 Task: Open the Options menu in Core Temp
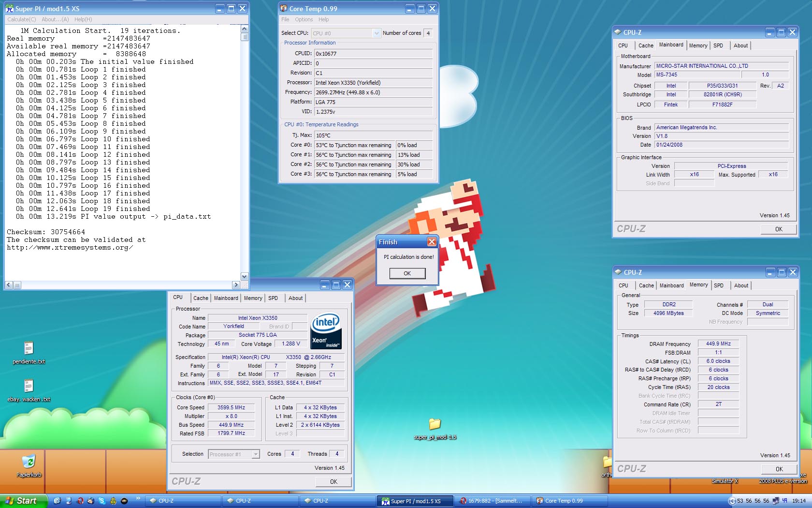click(304, 19)
